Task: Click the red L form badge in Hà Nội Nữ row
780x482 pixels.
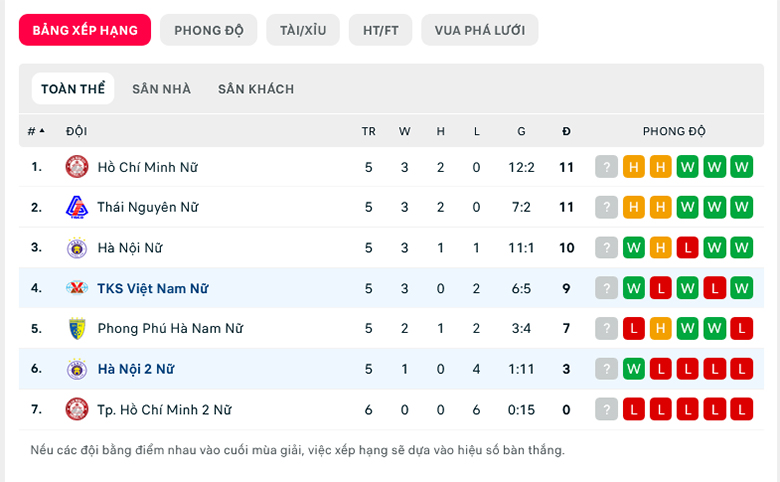Action: click(x=687, y=248)
